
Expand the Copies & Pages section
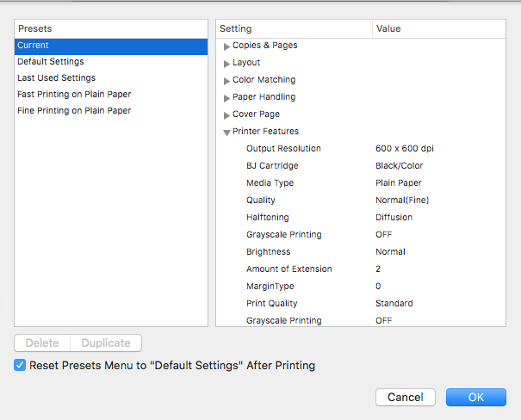pos(227,46)
